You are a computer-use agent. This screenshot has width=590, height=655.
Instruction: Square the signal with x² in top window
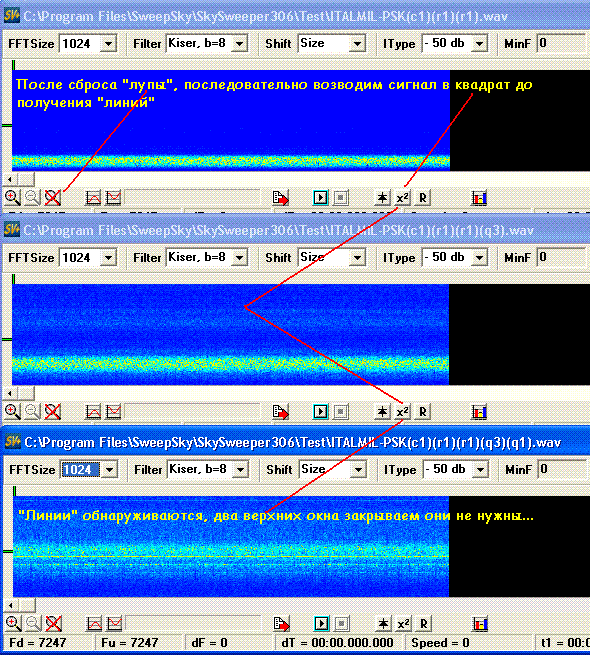click(403, 198)
